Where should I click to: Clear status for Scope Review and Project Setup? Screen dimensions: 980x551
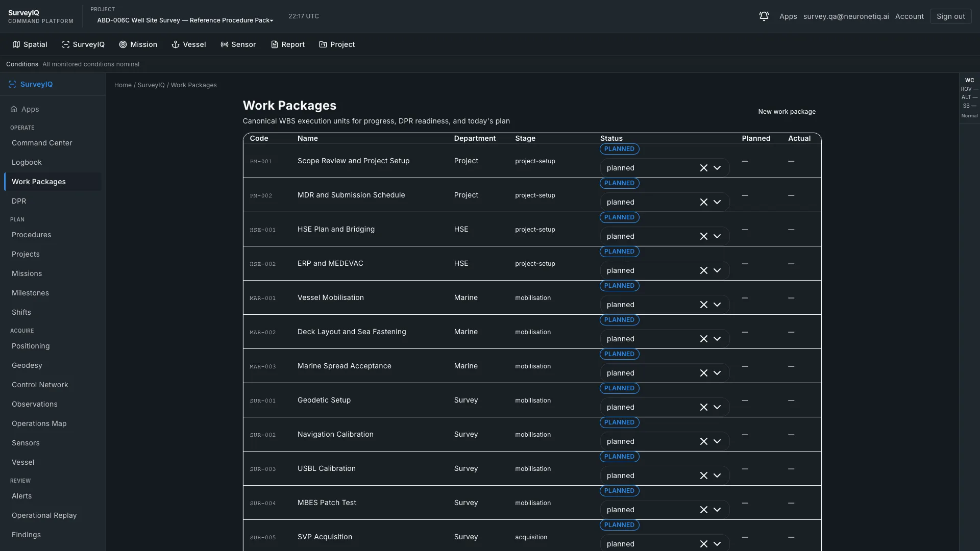703,168
